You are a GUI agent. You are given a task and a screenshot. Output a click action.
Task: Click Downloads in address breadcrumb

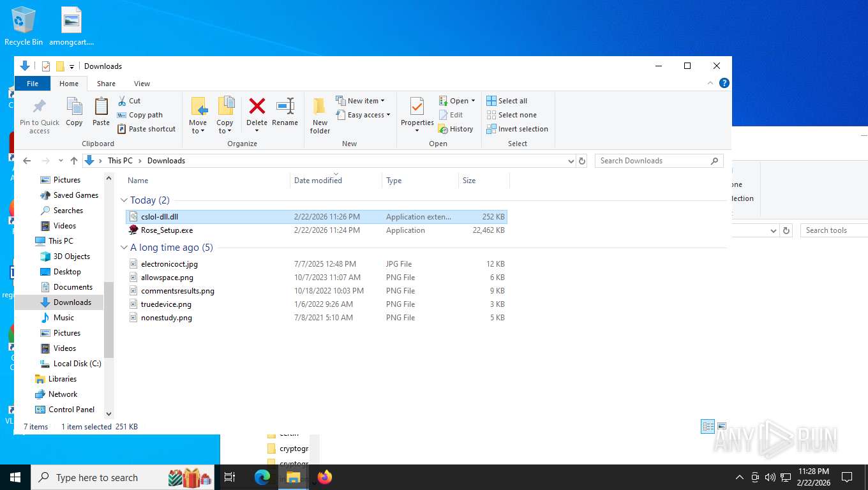[x=166, y=161]
